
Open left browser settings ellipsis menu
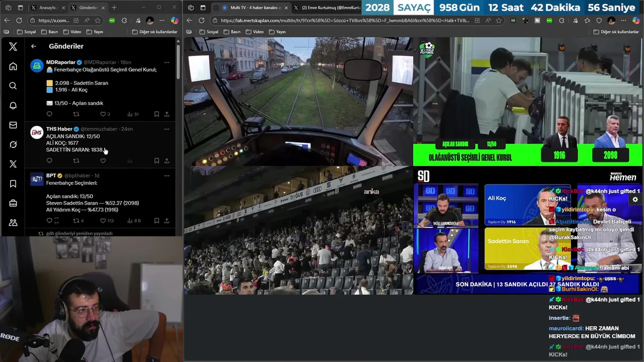pyautogui.click(x=162, y=20)
